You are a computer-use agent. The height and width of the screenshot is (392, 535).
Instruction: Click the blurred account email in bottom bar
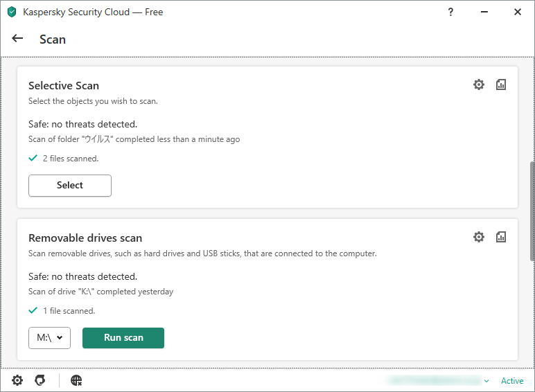435,380
